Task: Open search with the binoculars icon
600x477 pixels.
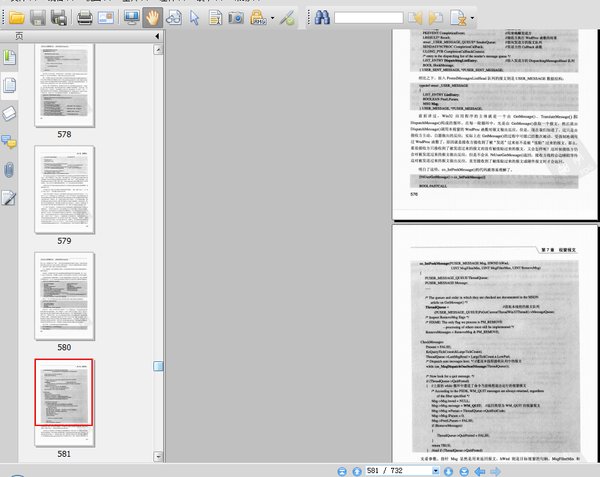Action: point(322,18)
